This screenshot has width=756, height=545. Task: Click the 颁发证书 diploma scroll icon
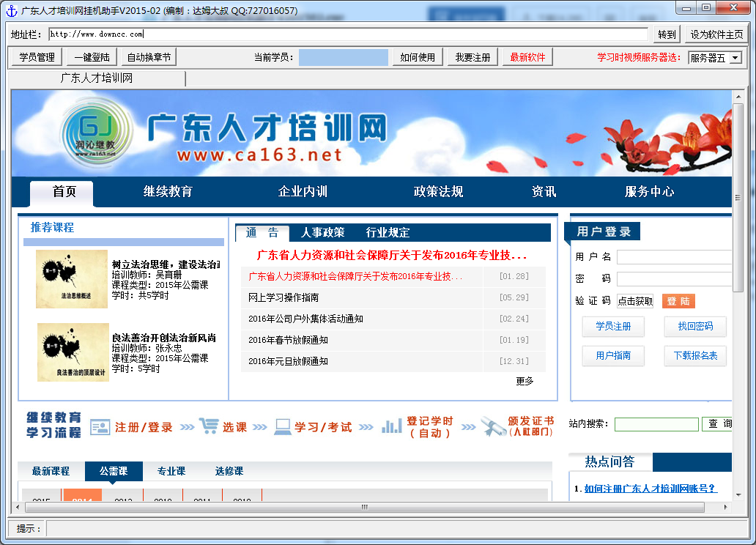coord(493,426)
